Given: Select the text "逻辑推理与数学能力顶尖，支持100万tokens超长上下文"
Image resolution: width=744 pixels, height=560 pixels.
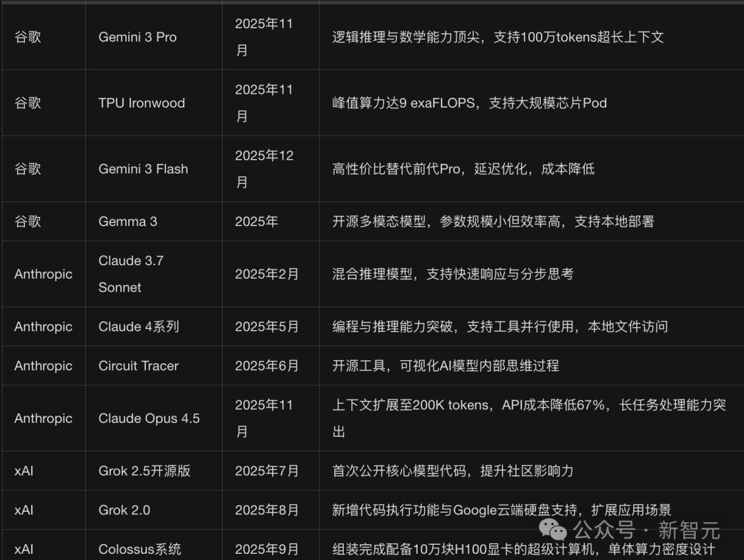Looking at the screenshot, I should click(498, 37).
